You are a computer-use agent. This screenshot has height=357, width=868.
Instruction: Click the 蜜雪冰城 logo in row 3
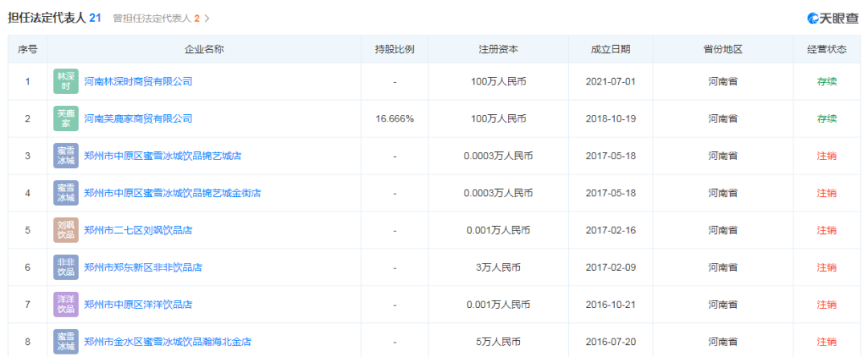click(66, 156)
